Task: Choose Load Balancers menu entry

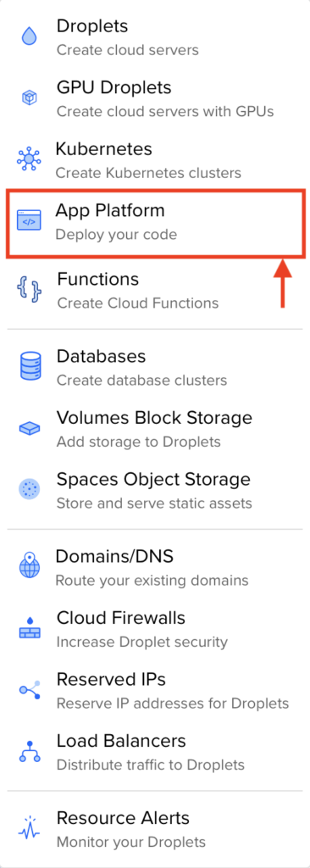Action: [155, 752]
